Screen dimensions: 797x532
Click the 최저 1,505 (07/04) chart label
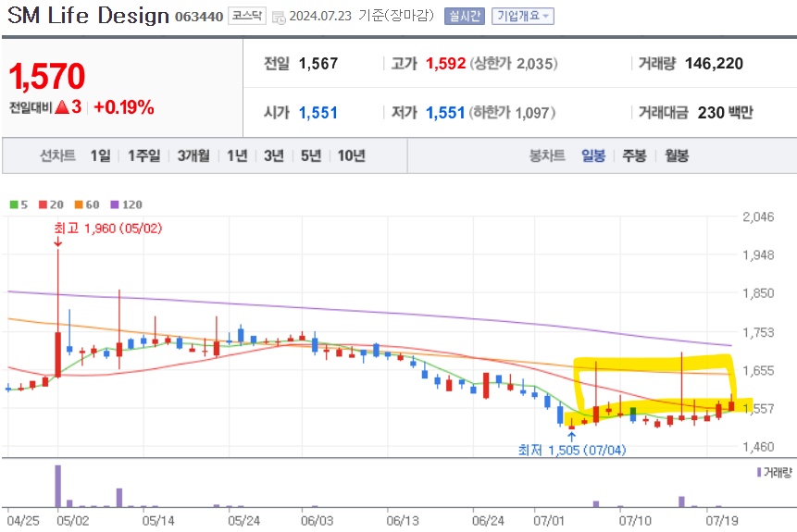click(572, 450)
